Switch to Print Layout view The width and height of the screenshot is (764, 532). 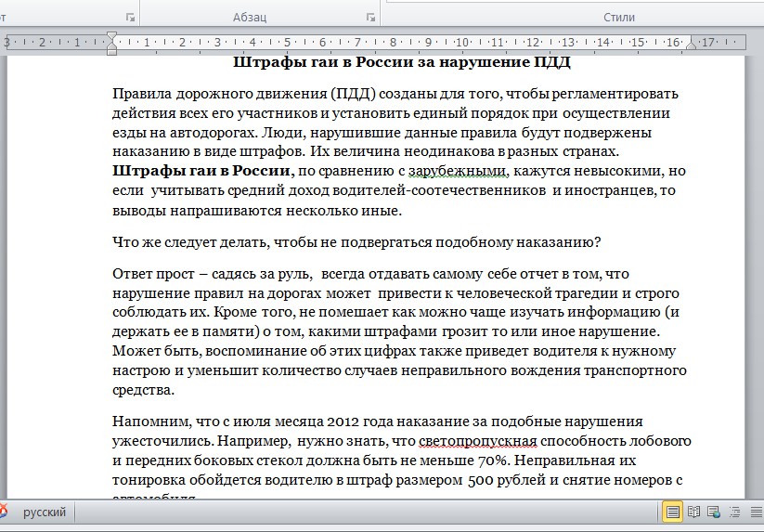672,512
